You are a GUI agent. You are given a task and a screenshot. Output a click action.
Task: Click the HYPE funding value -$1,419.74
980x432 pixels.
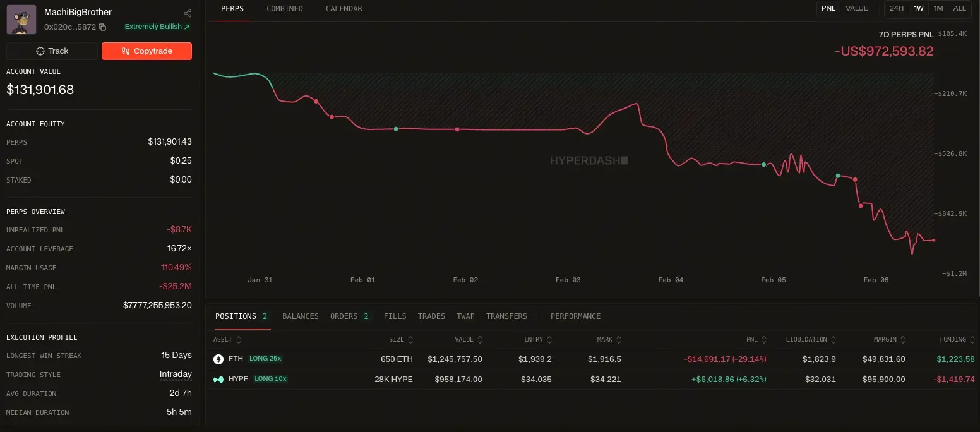pos(955,380)
